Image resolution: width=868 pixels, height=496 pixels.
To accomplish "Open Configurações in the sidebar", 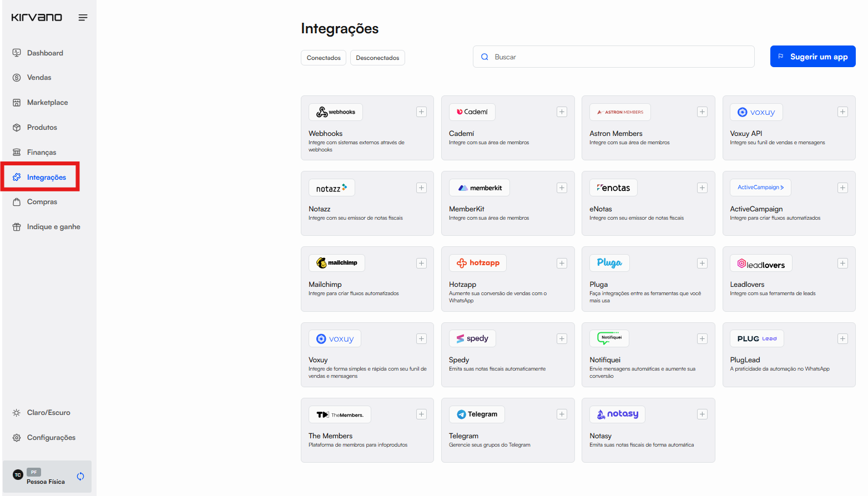I will (51, 438).
